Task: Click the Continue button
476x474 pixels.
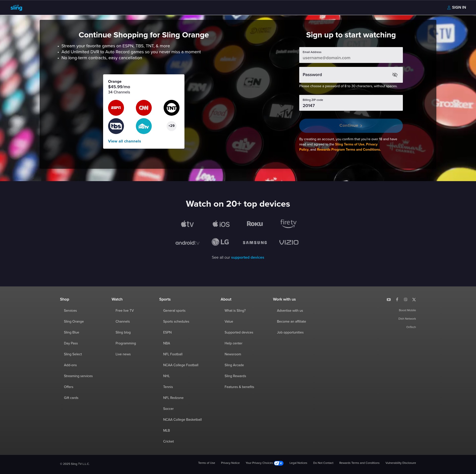Action: click(351, 126)
